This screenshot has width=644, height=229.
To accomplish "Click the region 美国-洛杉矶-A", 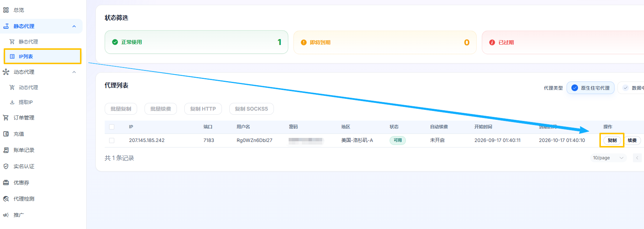I will point(357,140).
